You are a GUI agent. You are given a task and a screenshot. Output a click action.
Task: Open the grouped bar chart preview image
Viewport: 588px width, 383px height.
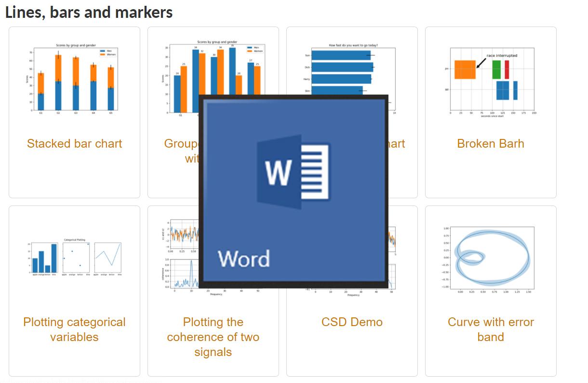coord(183,77)
